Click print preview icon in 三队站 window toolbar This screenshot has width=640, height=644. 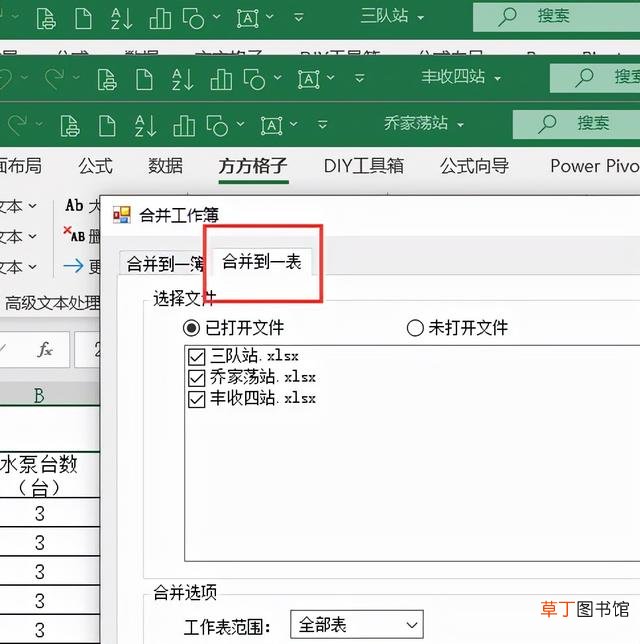click(46, 18)
